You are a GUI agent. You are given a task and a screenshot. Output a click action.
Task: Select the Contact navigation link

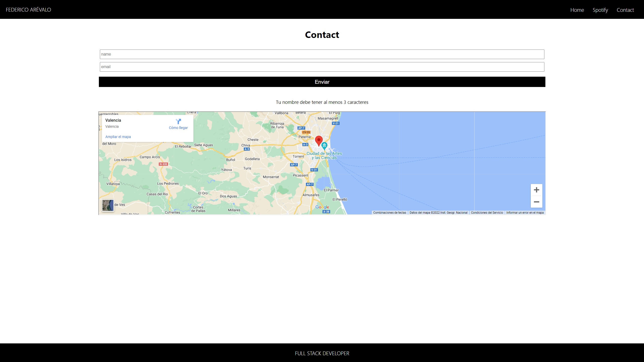(625, 10)
